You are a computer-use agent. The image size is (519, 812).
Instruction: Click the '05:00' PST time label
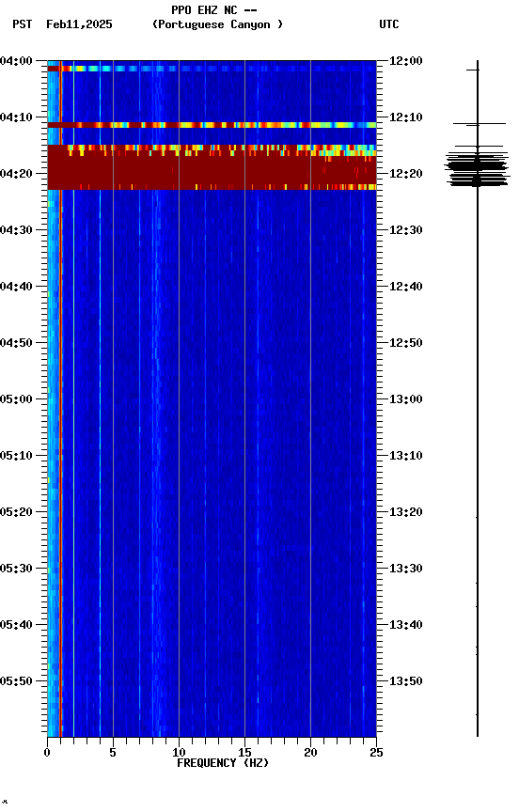click(x=16, y=399)
